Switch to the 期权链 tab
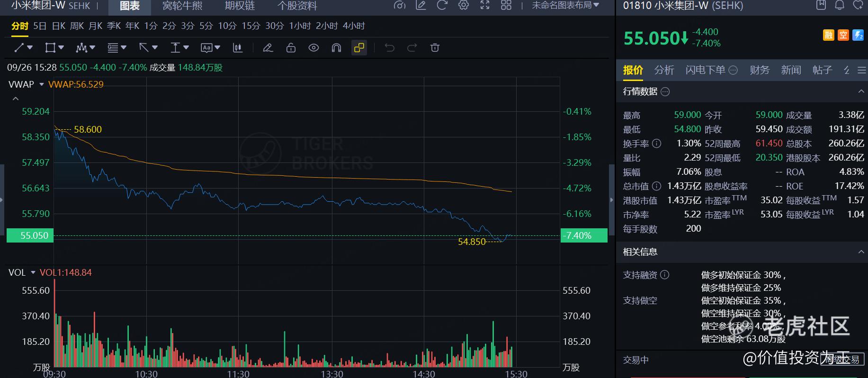 [x=240, y=6]
